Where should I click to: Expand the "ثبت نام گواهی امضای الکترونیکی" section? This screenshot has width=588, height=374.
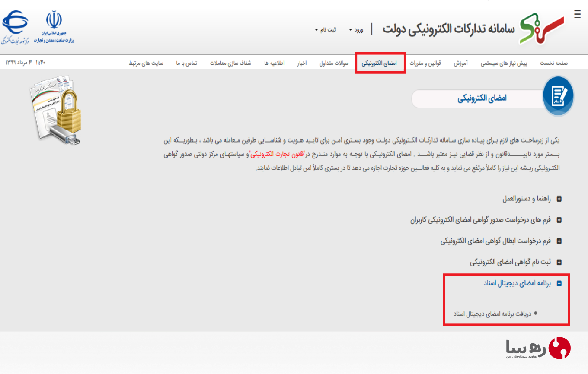pos(516,262)
